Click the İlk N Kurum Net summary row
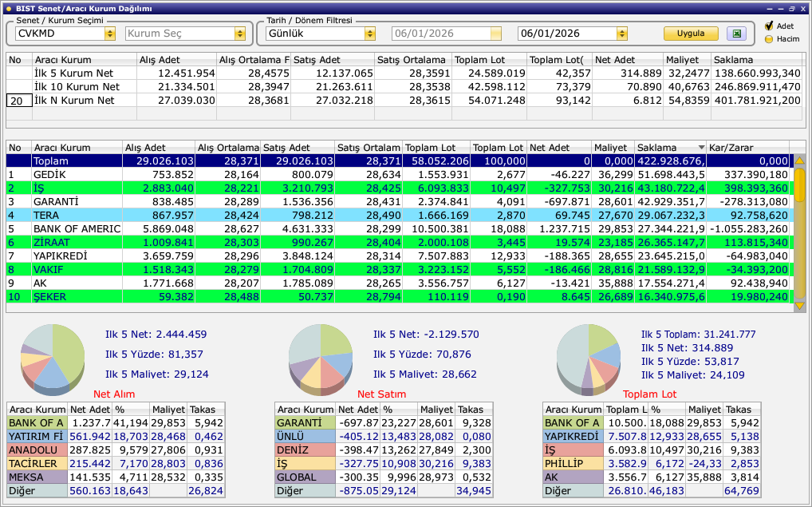The width and height of the screenshot is (812, 507). [404, 100]
